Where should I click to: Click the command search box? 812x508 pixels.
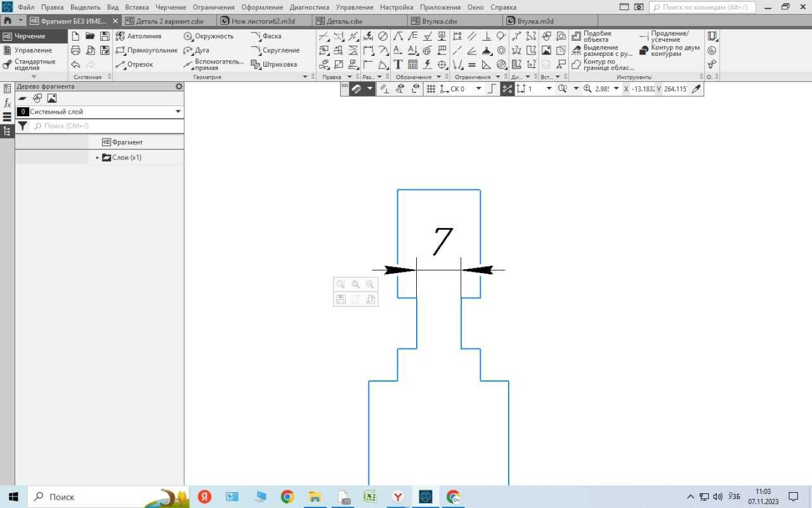click(x=702, y=7)
